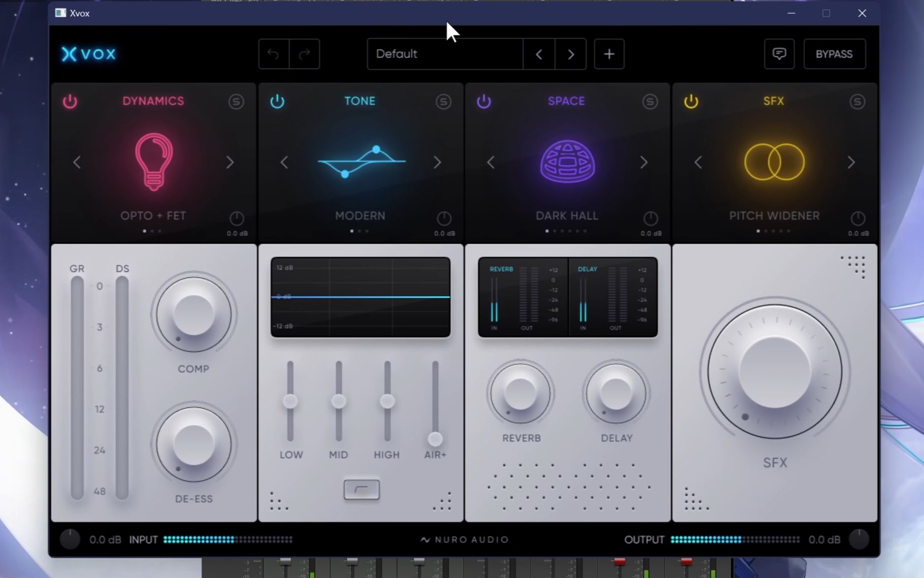Toggle the BYPASS button
Viewport: 924px width, 578px height.
pyautogui.click(x=834, y=54)
